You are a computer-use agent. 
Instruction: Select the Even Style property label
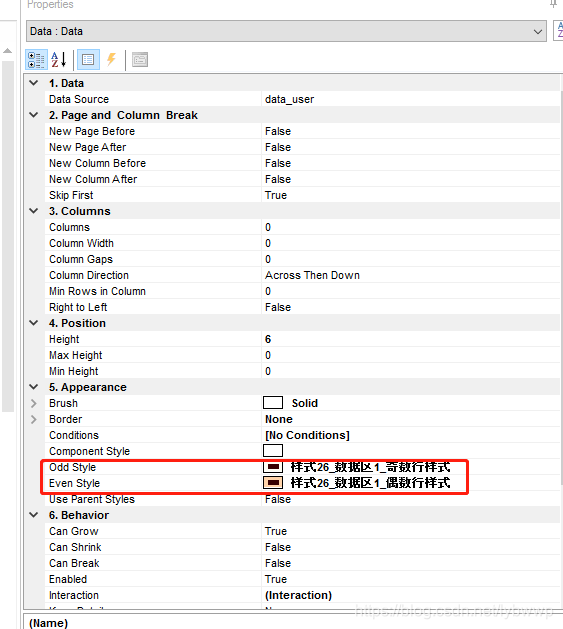tap(74, 483)
